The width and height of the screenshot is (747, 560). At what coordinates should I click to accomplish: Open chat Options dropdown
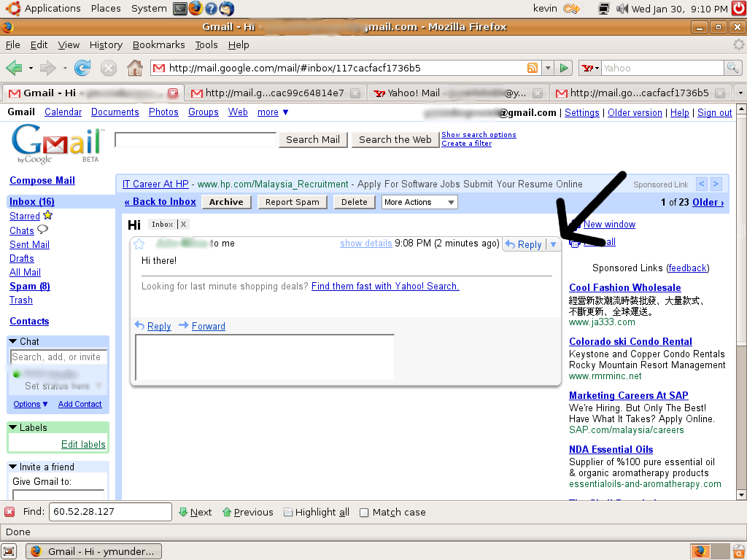[x=31, y=404]
